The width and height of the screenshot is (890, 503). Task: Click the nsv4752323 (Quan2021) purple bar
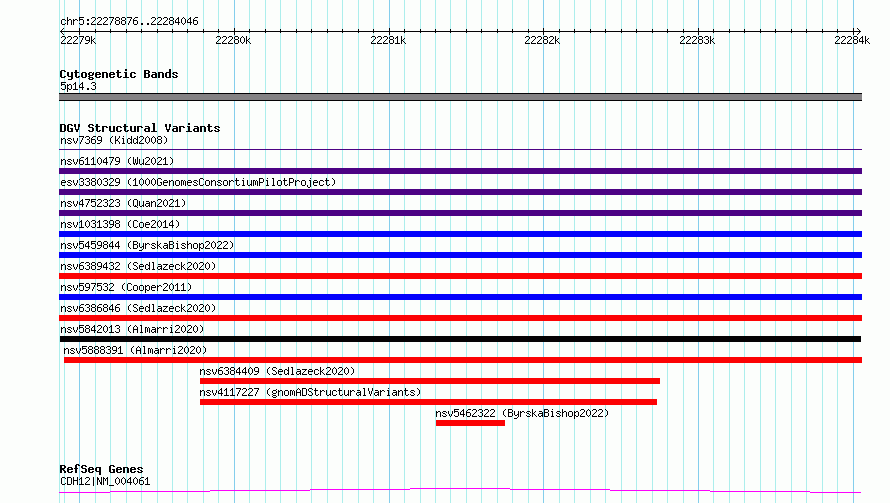pos(460,213)
